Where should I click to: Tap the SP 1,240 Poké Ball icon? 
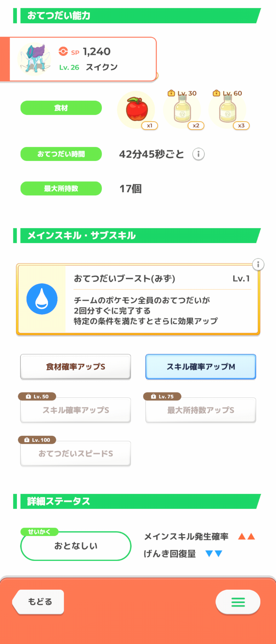click(x=63, y=51)
